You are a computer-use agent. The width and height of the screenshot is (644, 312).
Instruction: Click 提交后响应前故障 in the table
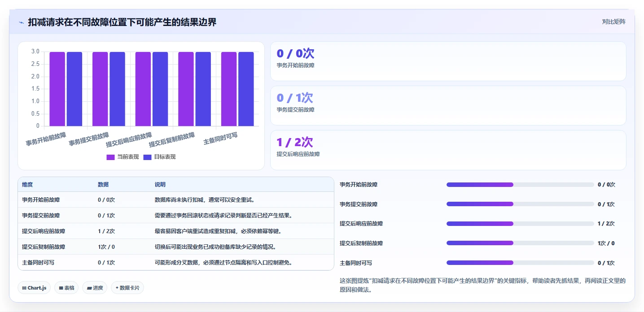pyautogui.click(x=44, y=231)
